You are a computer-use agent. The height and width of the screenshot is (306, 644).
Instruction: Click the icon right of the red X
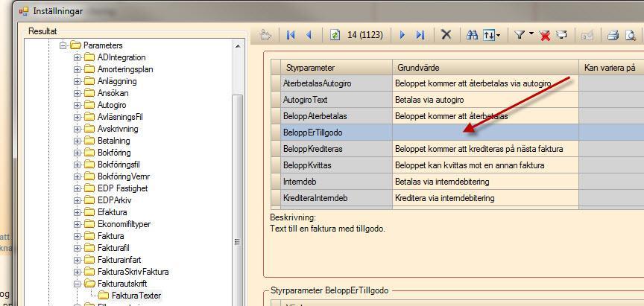click(561, 35)
